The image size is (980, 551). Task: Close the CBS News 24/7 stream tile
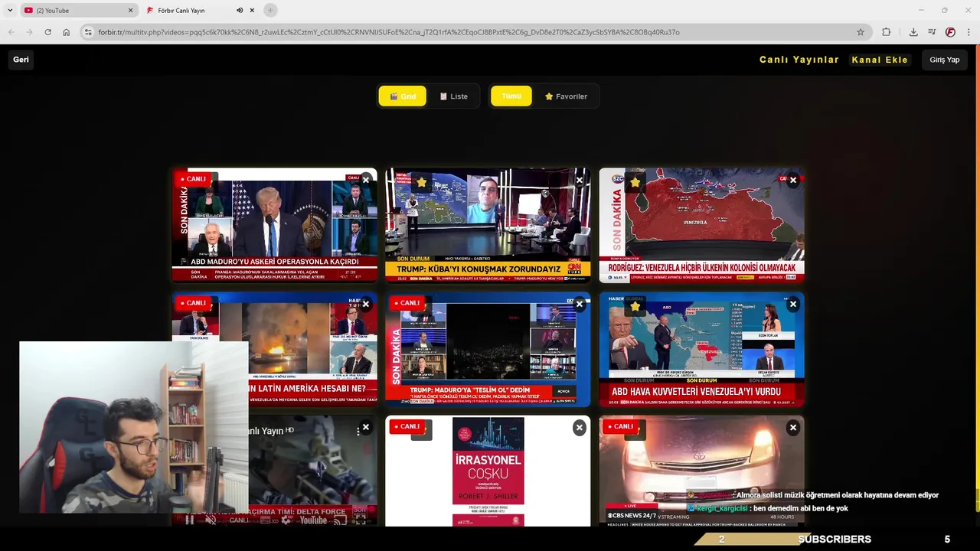pyautogui.click(x=793, y=427)
